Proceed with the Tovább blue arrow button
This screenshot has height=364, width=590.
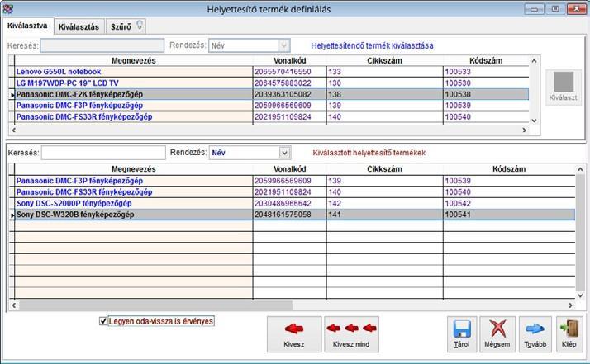[535, 334]
